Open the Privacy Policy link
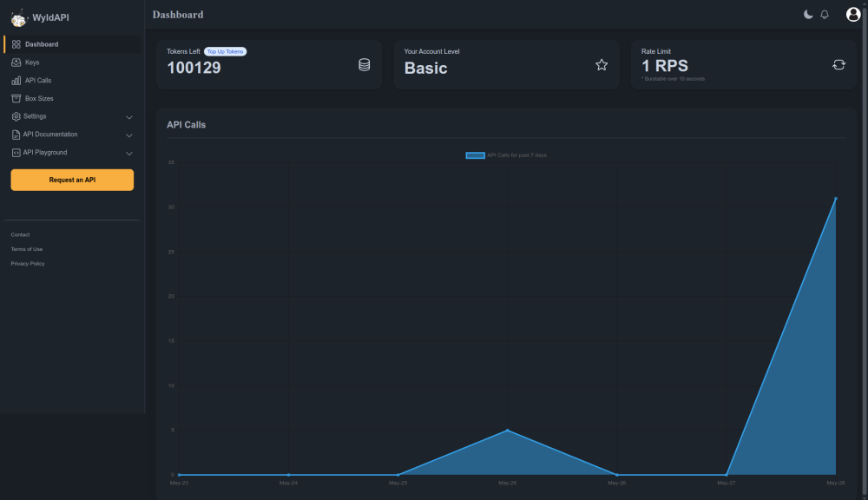The height and width of the screenshot is (500, 868). pyautogui.click(x=27, y=263)
